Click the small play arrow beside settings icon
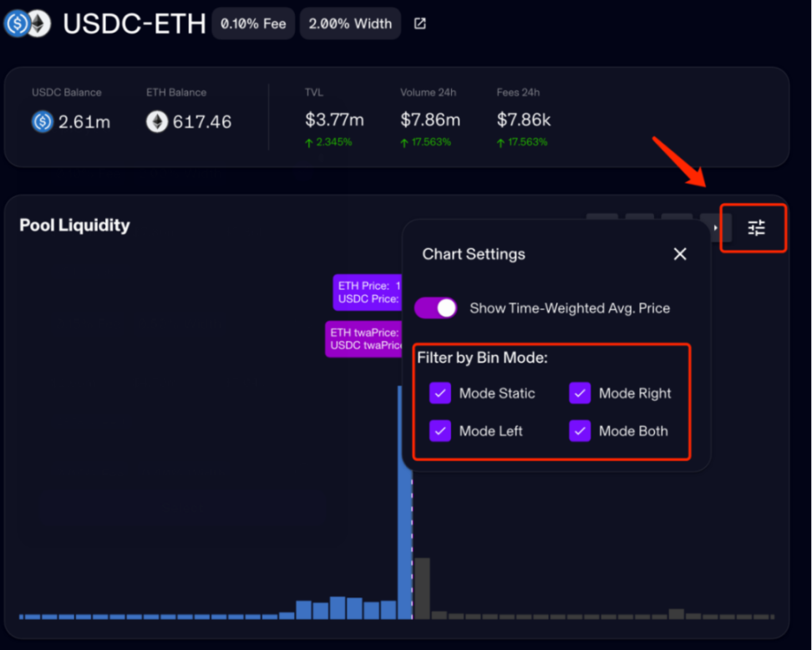The width and height of the screenshot is (812, 650). (716, 227)
